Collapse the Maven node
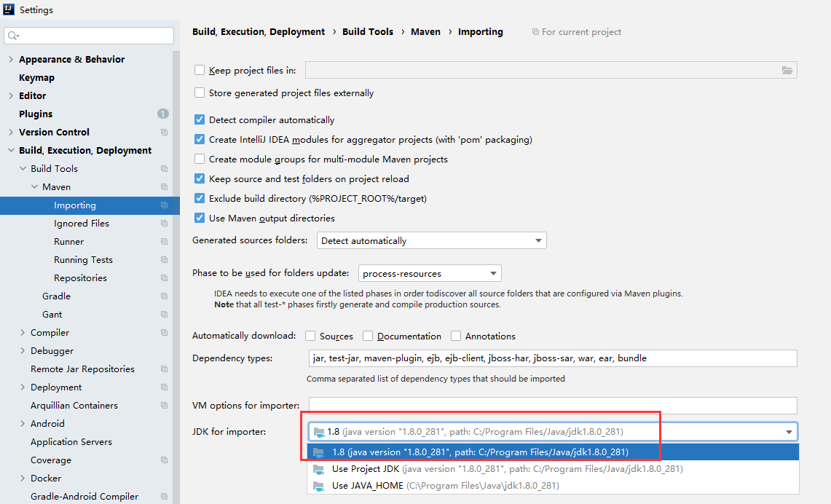 (34, 187)
